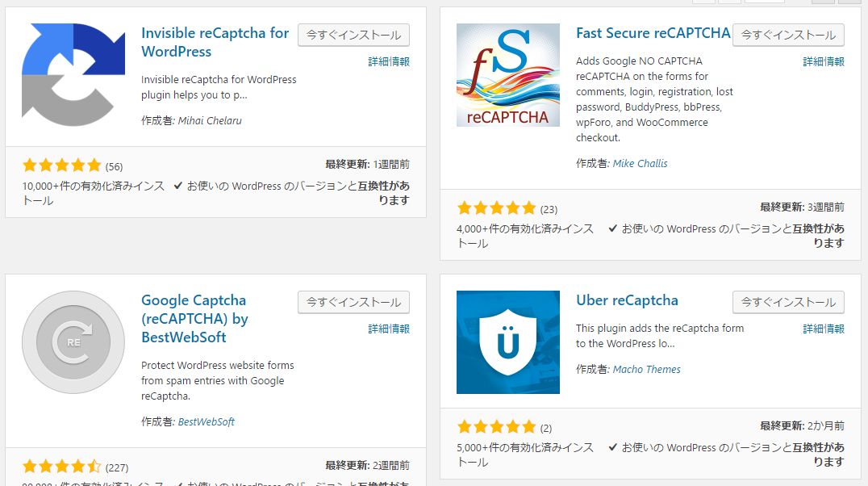Screen dimensions: 868x486
Task: Open 詳細情報 for Invisible reCaptcha
Action: [x=389, y=61]
